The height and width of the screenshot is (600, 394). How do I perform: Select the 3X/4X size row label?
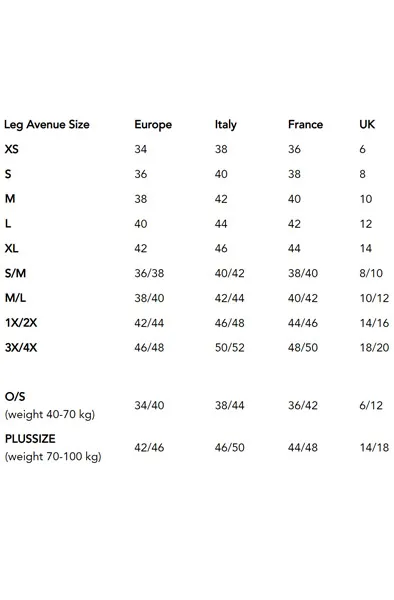click(21, 347)
